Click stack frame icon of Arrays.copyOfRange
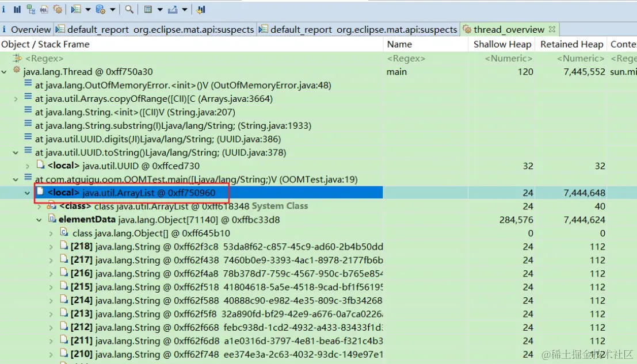The image size is (637, 364). pos(28,97)
